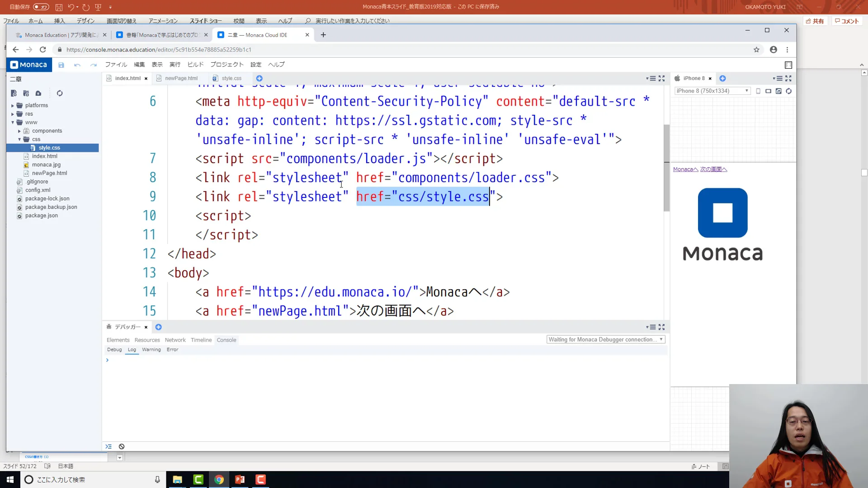The image size is (868, 488).
Task: Click the code editor vertical scrollbar
Action: (x=666, y=168)
